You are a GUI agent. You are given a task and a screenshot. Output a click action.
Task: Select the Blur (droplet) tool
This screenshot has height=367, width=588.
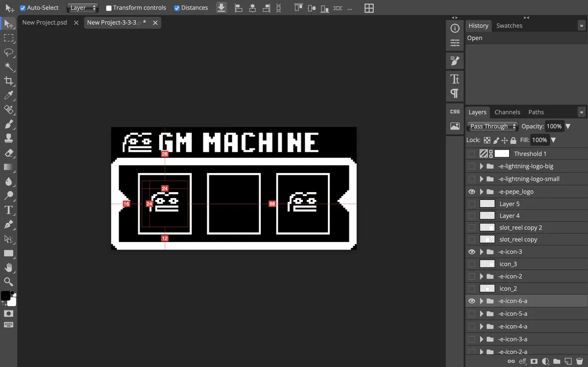pos(9,181)
